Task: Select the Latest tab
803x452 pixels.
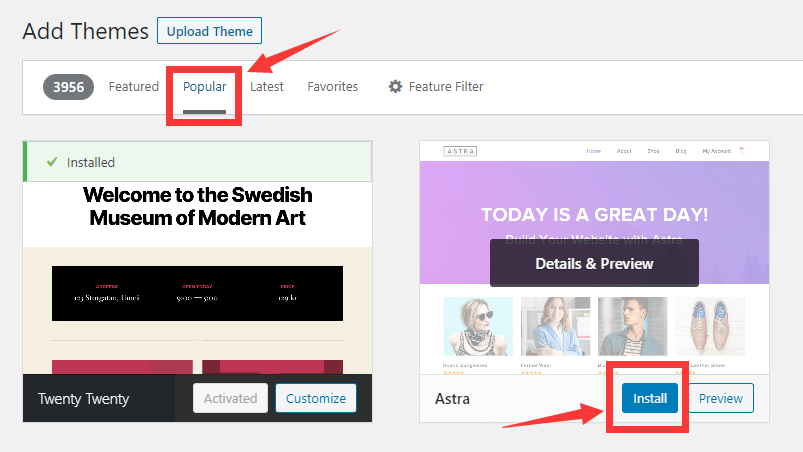Action: pos(266,87)
